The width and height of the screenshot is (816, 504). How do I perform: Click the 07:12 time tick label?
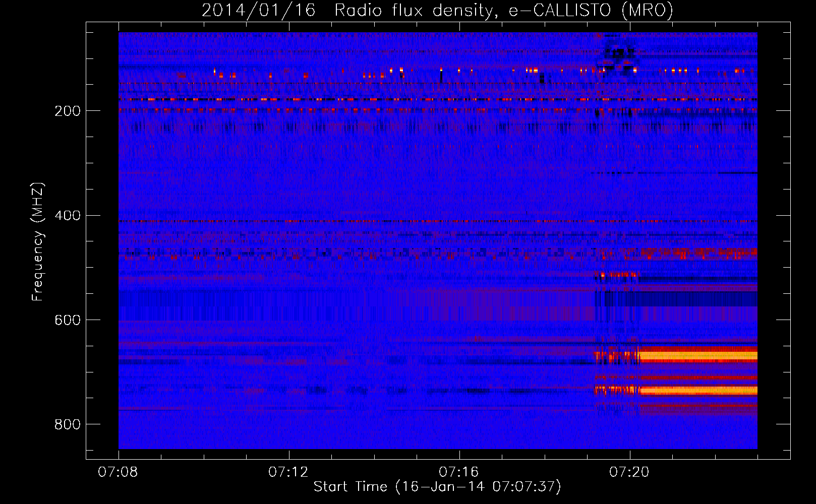click(x=288, y=472)
